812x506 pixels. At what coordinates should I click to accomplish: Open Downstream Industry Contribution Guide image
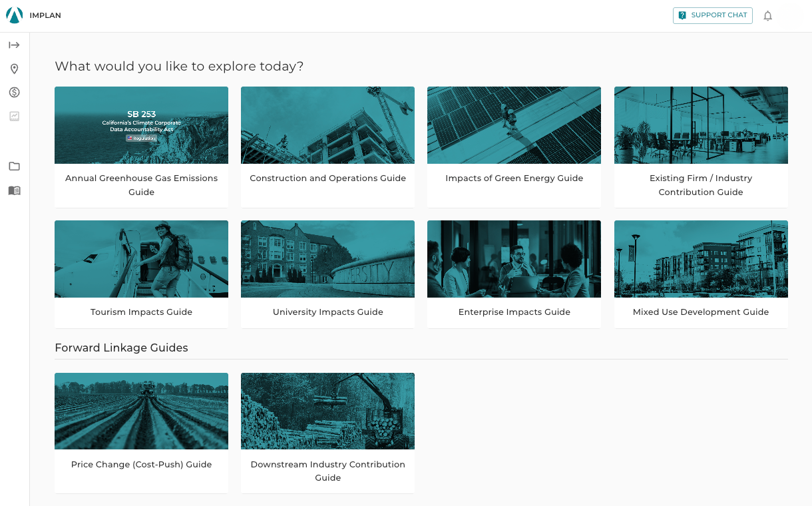click(x=327, y=411)
